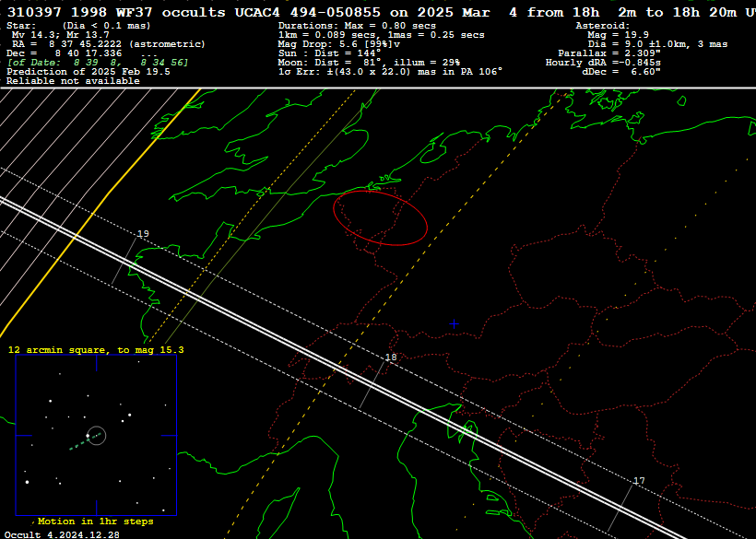Click the '1km = 0.089 secs, 1mas = 0.25 secs' line
756x539 pixels.
coord(382,35)
